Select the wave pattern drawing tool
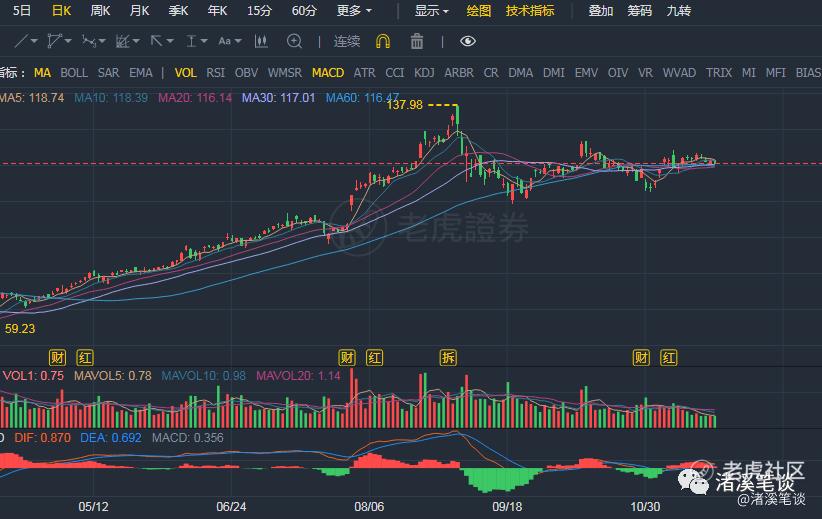 point(89,41)
